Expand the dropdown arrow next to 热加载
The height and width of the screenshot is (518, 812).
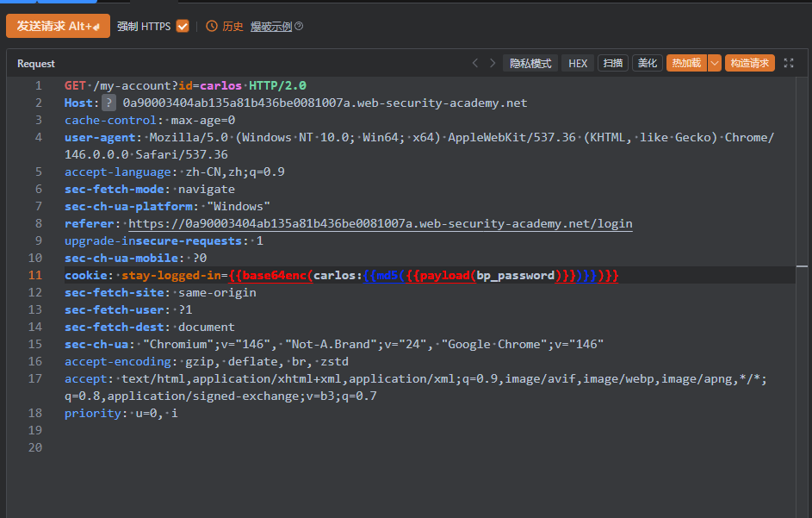tap(714, 63)
